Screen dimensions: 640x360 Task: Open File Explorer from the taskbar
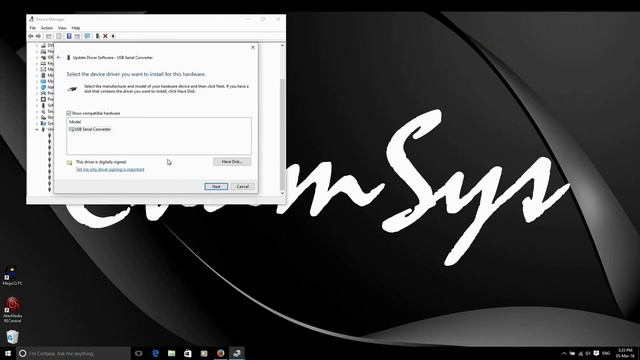(171, 353)
